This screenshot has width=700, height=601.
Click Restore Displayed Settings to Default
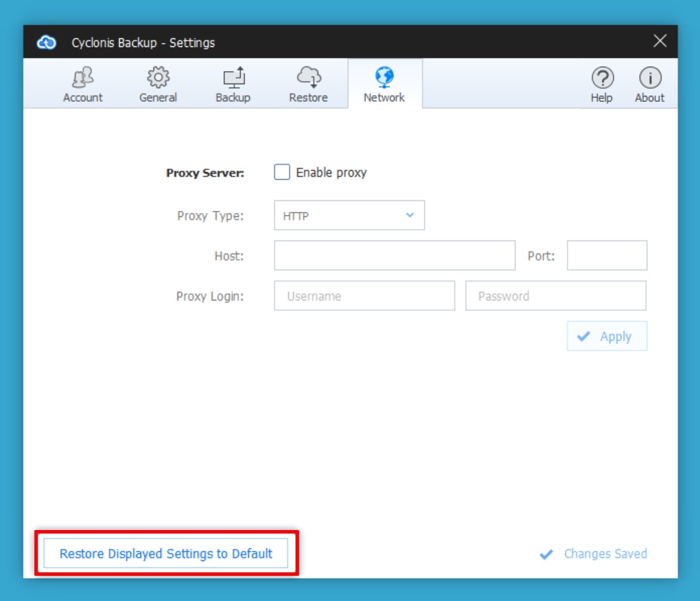166,553
